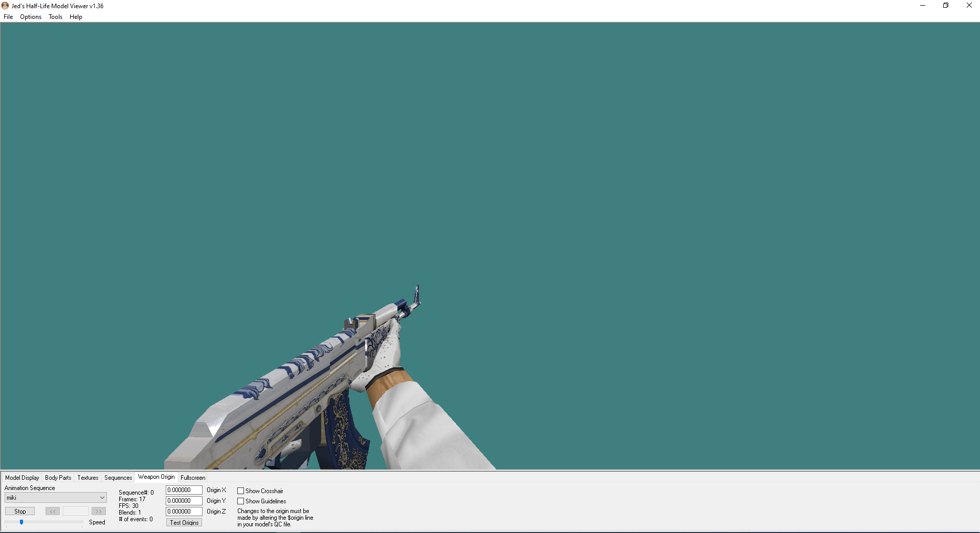This screenshot has height=533, width=980.
Task: Restore down the Model Viewer window
Action: tap(946, 6)
